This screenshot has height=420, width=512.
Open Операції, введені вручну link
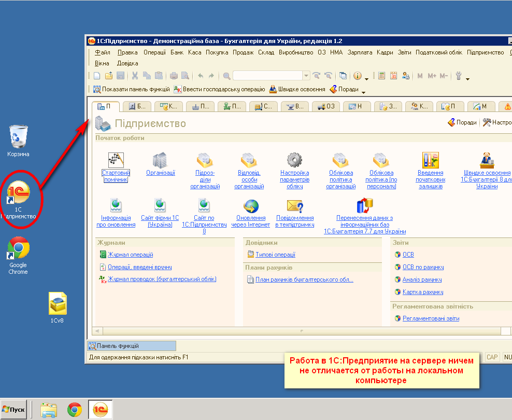[140, 267]
